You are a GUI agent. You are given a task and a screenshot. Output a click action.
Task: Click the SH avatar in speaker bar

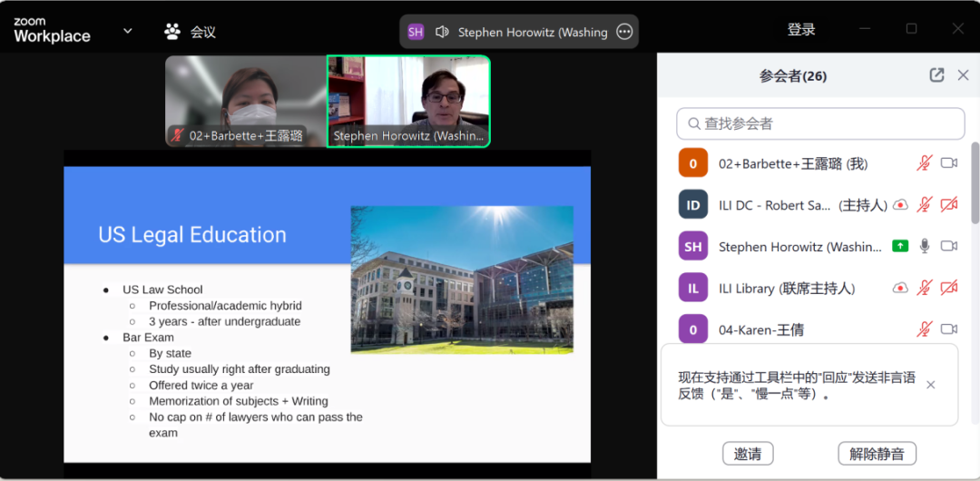(x=416, y=32)
